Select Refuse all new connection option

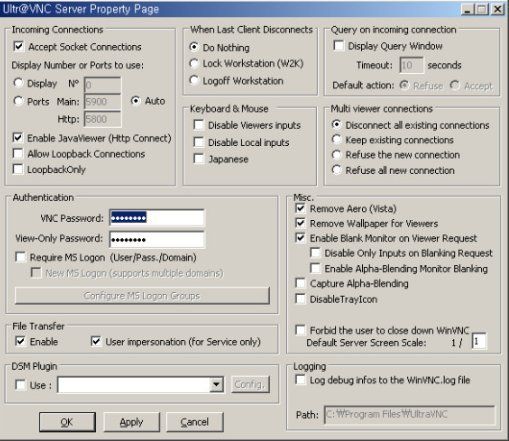337,170
